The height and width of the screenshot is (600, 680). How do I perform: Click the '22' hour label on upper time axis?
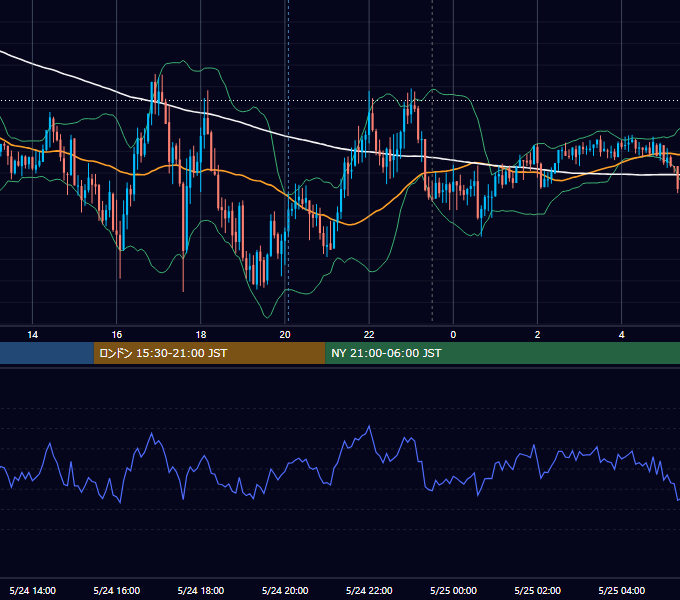[x=369, y=335]
